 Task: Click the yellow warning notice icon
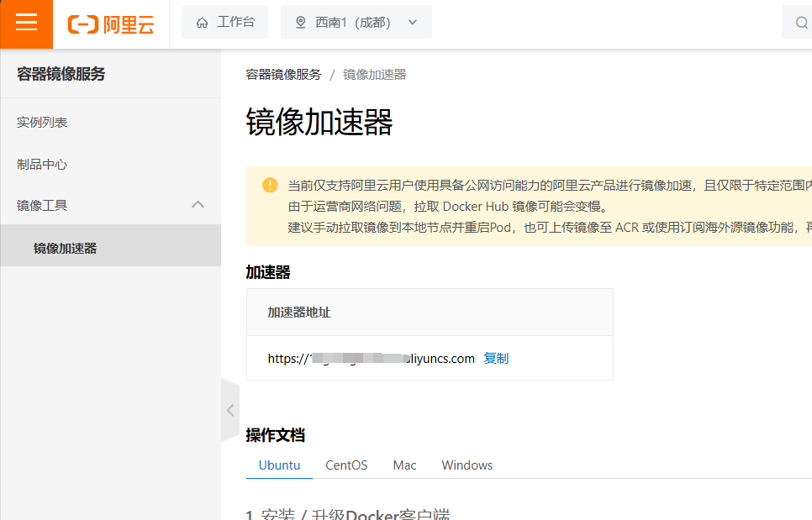tap(270, 185)
